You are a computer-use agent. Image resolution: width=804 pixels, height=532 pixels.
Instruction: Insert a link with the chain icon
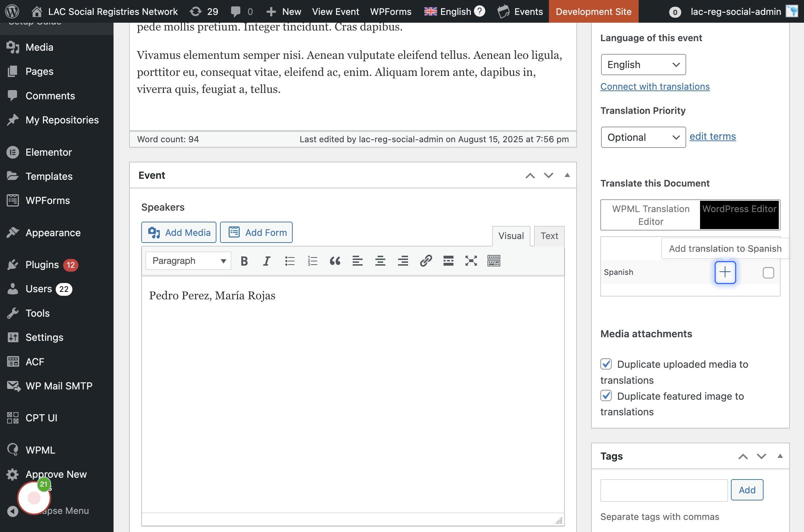click(x=426, y=261)
